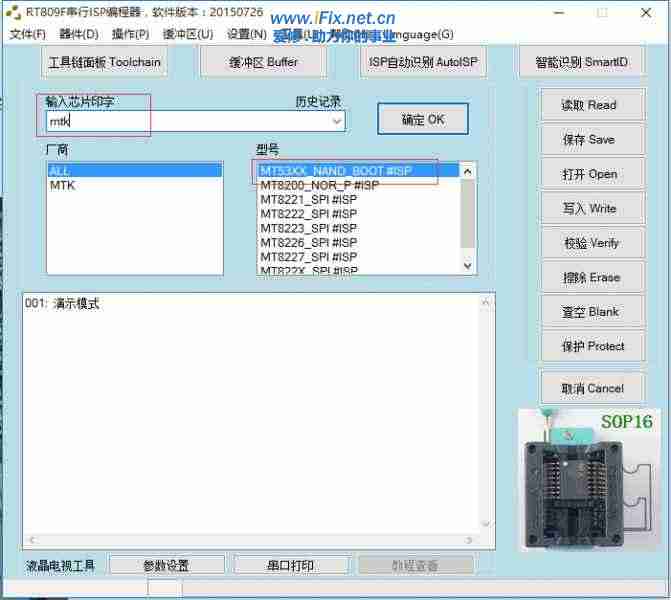
Task: Select MT8222_SPI #ISP in model list
Action: (x=308, y=214)
